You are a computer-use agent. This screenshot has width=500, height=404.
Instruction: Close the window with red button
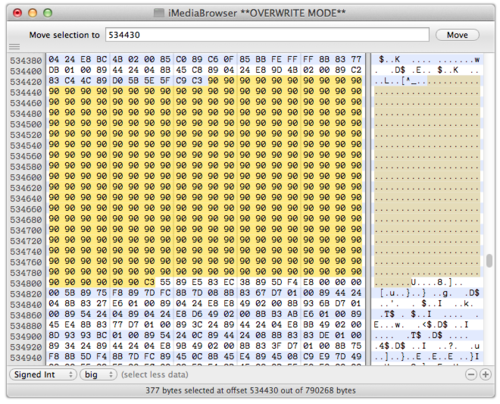point(17,13)
